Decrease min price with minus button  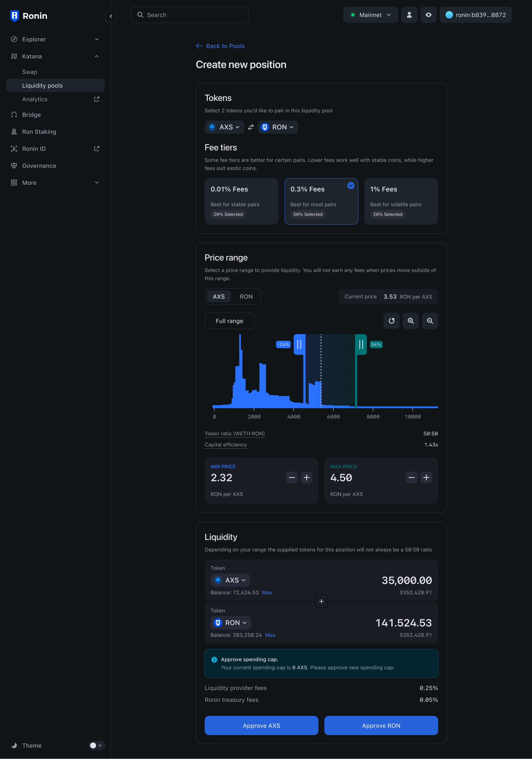[x=292, y=477]
